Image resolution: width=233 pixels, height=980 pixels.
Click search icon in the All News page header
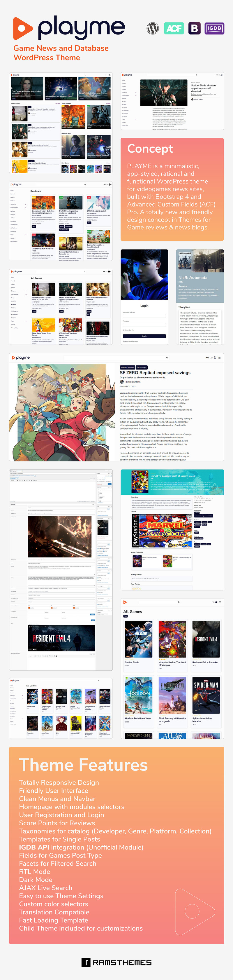(x=85, y=272)
